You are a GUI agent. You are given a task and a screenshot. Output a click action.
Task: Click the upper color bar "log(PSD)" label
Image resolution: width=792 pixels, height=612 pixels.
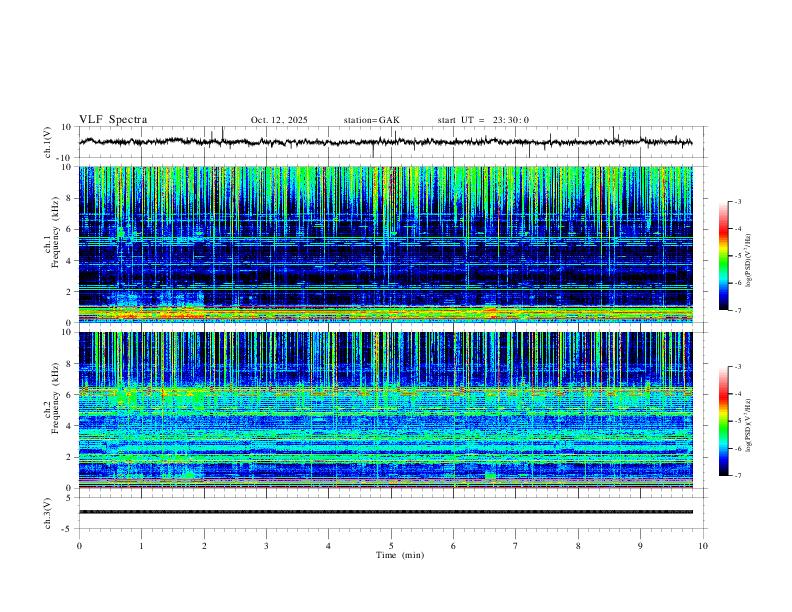[x=749, y=260]
